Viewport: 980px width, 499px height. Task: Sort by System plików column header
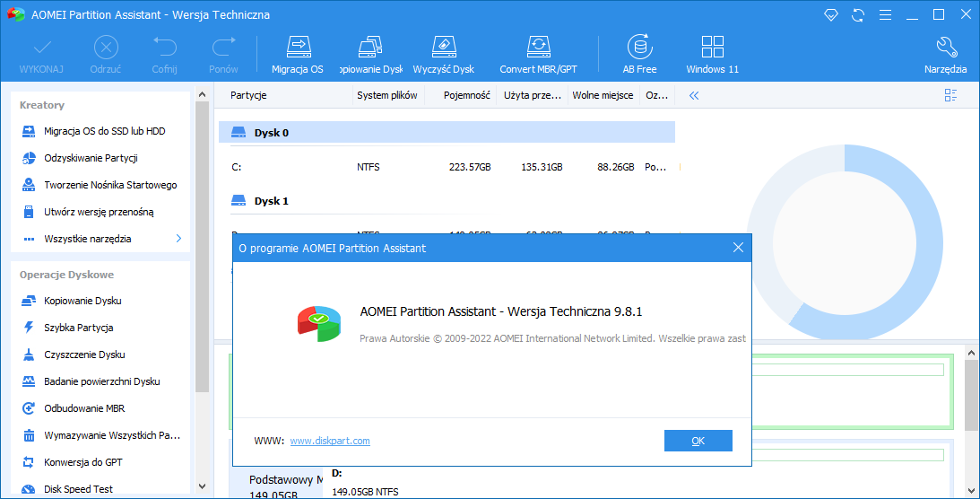coord(387,96)
